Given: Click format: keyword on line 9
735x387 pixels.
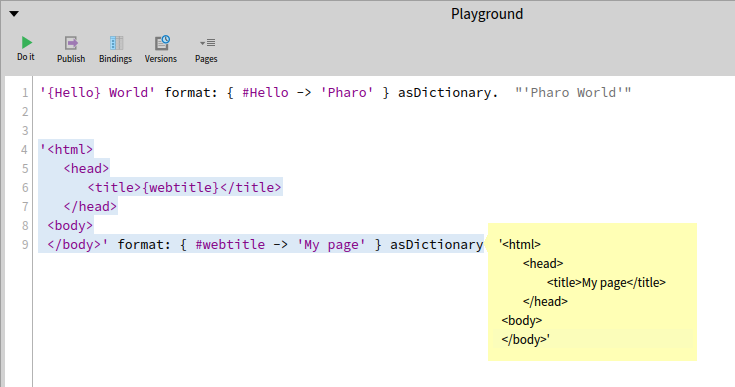Looking at the screenshot, I should [144, 245].
